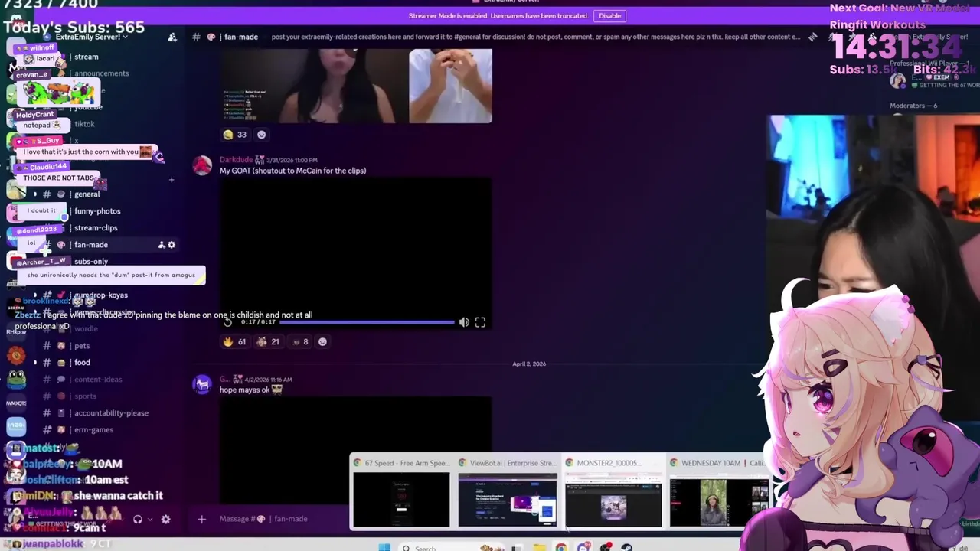Click the Darkdude username
Viewport: 980px width, 551px height.
[236, 160]
